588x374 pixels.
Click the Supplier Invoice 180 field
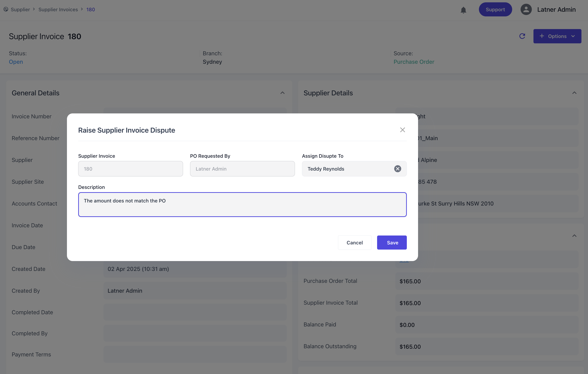point(130,169)
